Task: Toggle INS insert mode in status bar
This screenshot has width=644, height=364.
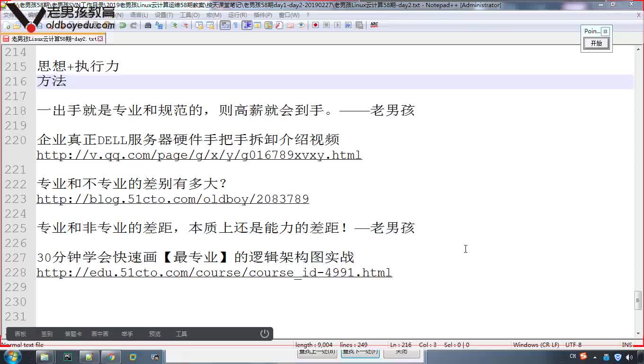Action: point(627,345)
